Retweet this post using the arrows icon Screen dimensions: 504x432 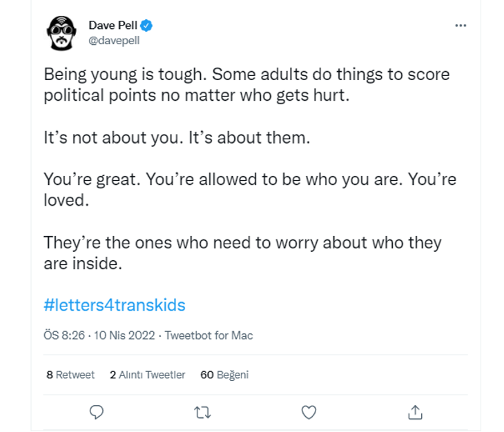point(203,412)
